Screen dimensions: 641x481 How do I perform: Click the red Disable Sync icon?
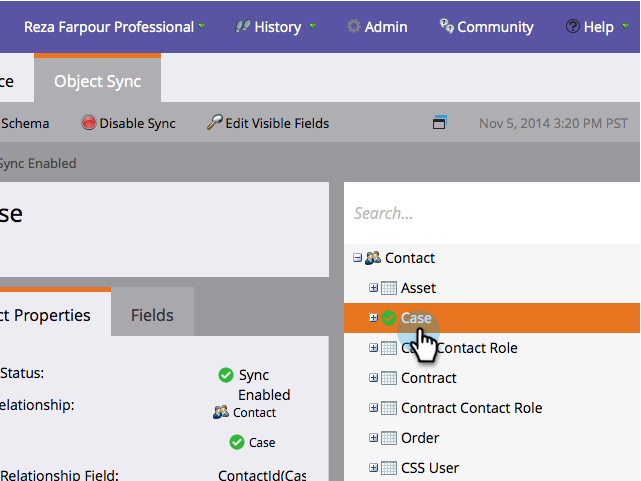(x=89, y=124)
